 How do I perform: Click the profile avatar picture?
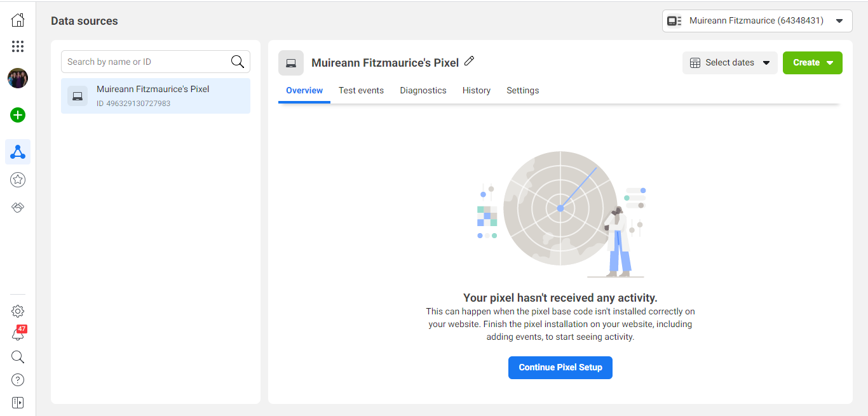[18, 78]
